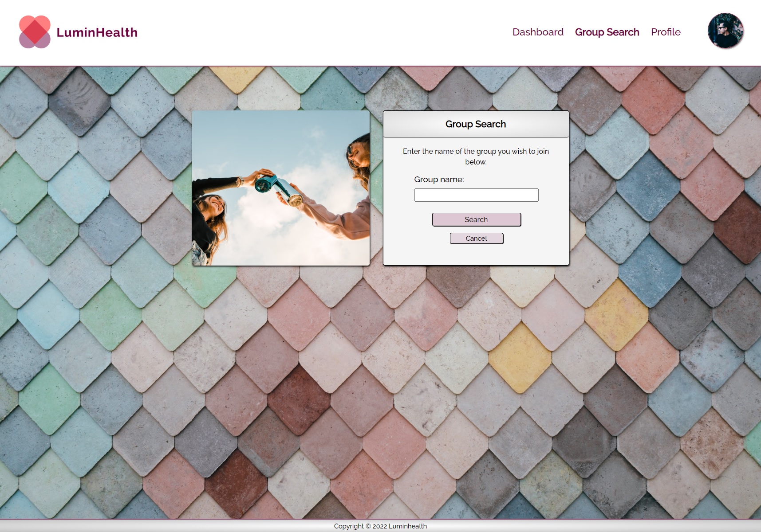761x532 pixels.
Task: Click the Search button
Action: (x=477, y=219)
